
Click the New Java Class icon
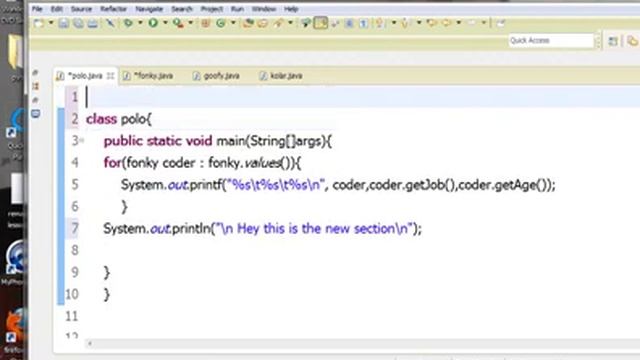[221, 23]
